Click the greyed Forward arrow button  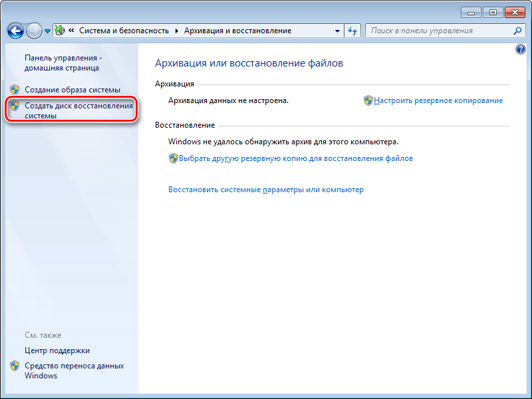(34, 31)
